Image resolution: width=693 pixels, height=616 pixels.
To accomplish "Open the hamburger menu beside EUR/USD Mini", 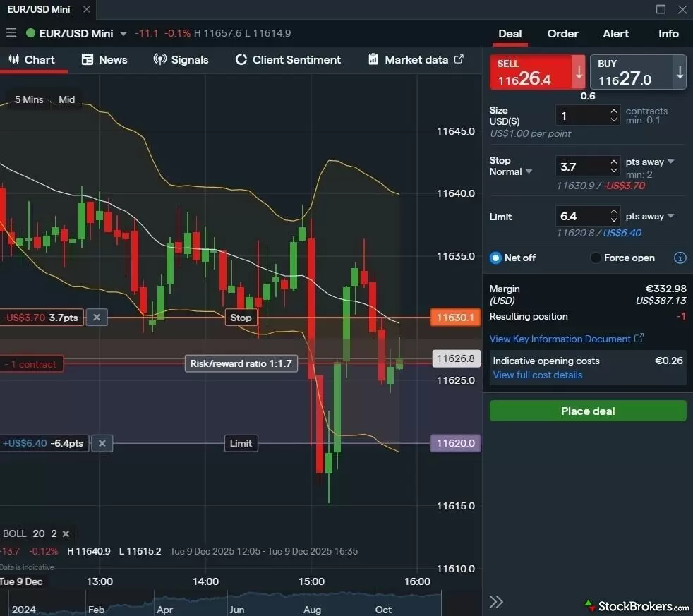I will coord(11,33).
